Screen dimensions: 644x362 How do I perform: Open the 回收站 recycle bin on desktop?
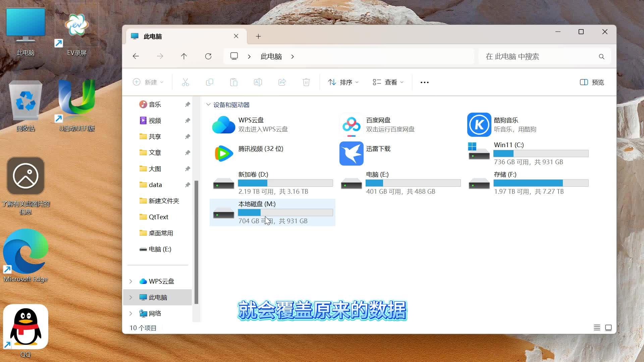pos(25,106)
